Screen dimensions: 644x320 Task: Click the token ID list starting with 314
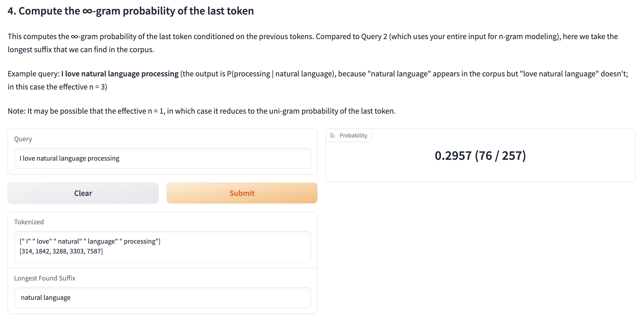61,251
